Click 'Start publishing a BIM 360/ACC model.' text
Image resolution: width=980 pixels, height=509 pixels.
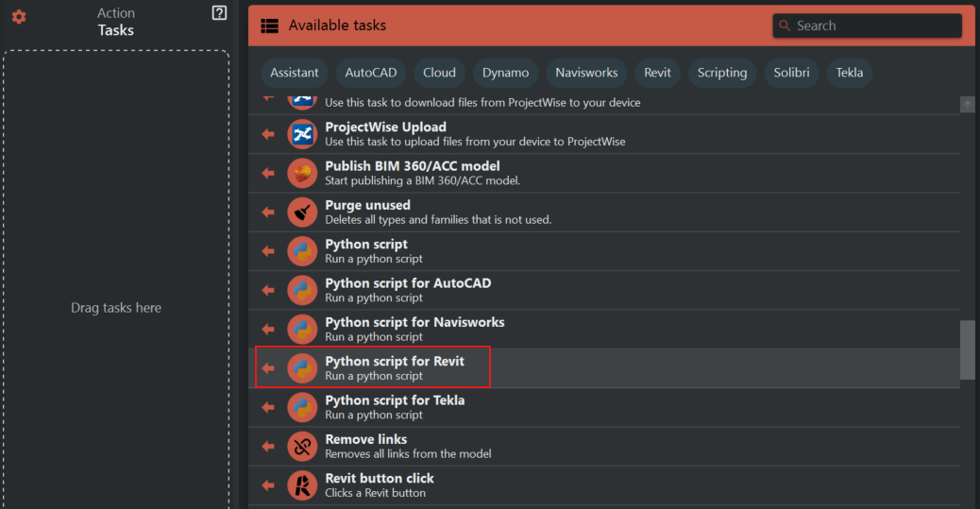423,180
